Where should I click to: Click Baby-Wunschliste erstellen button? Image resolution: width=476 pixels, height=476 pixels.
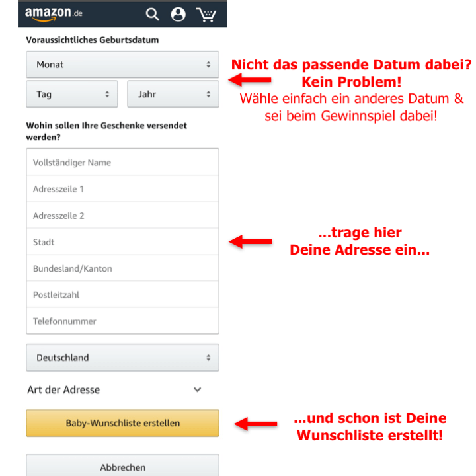pyautogui.click(x=123, y=423)
